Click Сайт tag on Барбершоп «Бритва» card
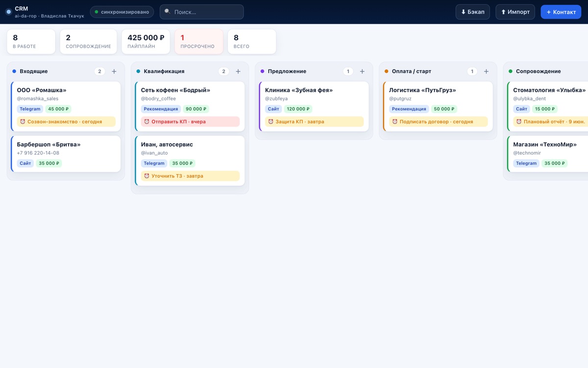 tap(25, 163)
